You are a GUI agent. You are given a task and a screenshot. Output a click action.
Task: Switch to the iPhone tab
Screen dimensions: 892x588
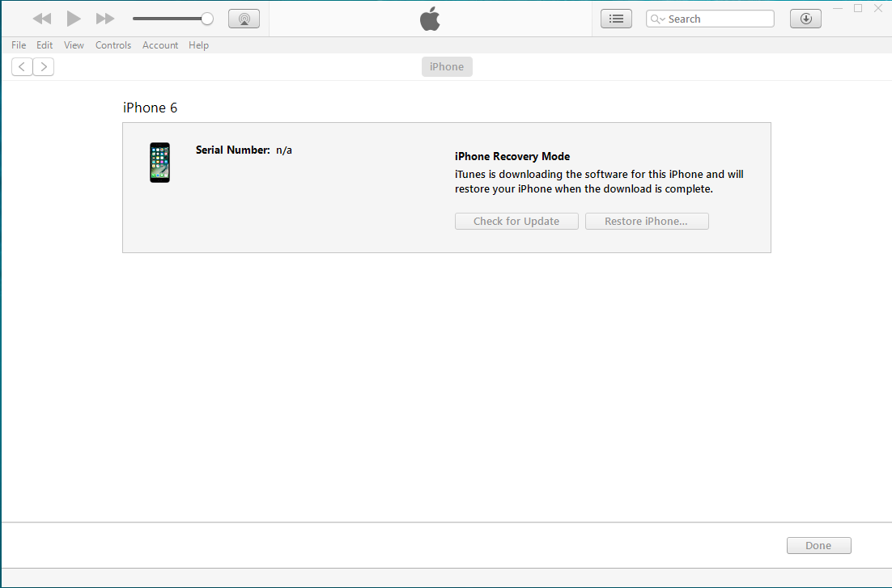point(447,66)
